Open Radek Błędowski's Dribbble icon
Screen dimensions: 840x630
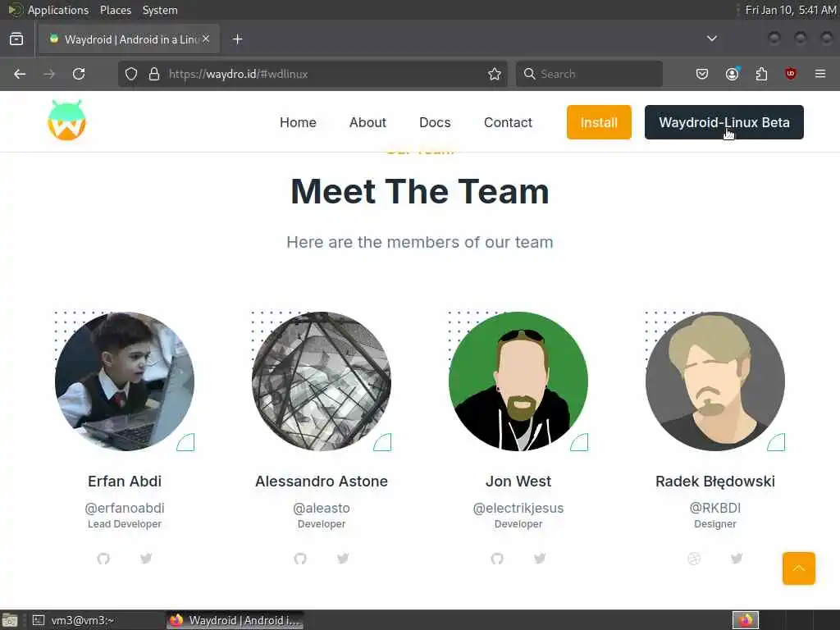[x=694, y=559]
